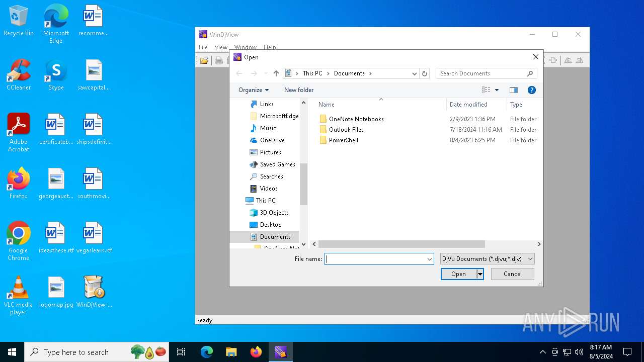Click the Type here to search box
Screen dimensions: 644x362
click(97, 352)
